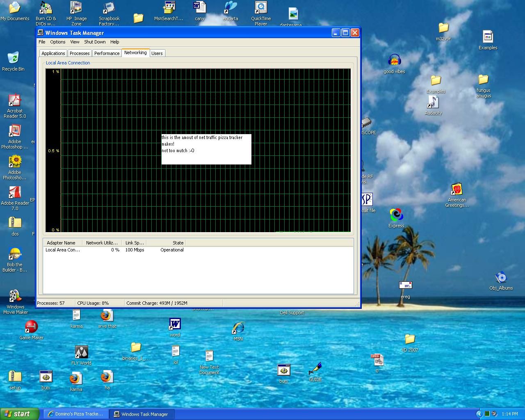The image size is (525, 420).
Task: Open Burn CD & DVDs desktop shortcut
Action: (x=46, y=13)
